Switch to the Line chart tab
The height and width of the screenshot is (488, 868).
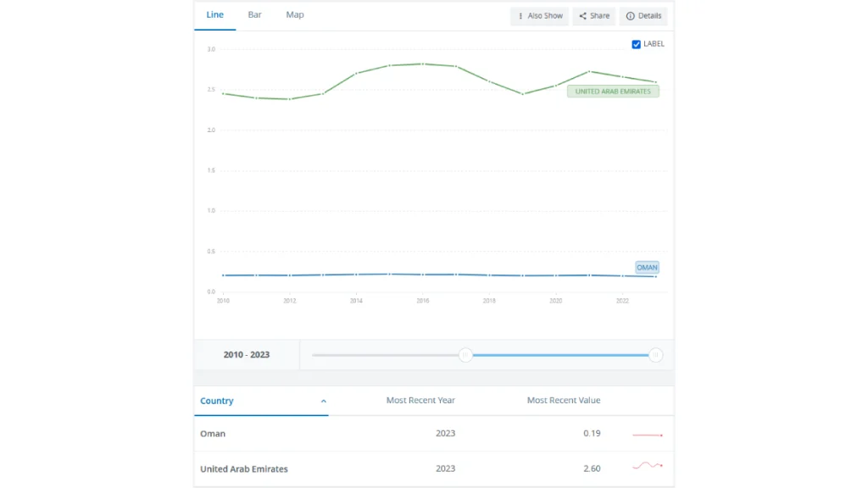(215, 15)
